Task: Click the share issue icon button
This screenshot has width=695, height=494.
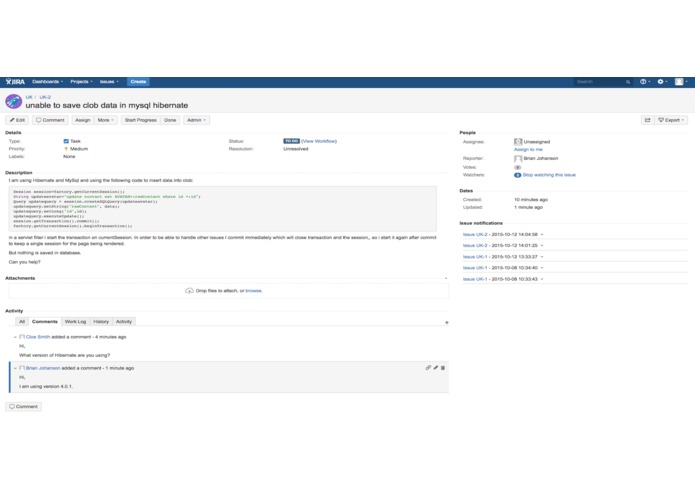Action: (648, 120)
